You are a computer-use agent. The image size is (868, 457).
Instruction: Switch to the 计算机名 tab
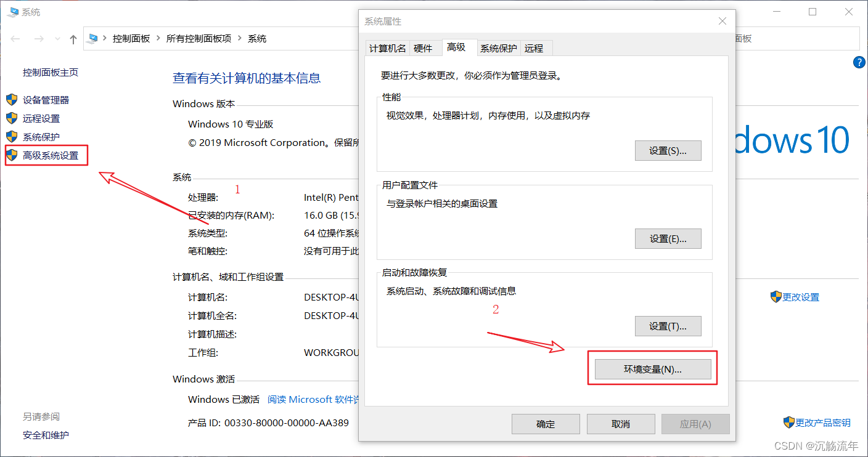(387, 48)
